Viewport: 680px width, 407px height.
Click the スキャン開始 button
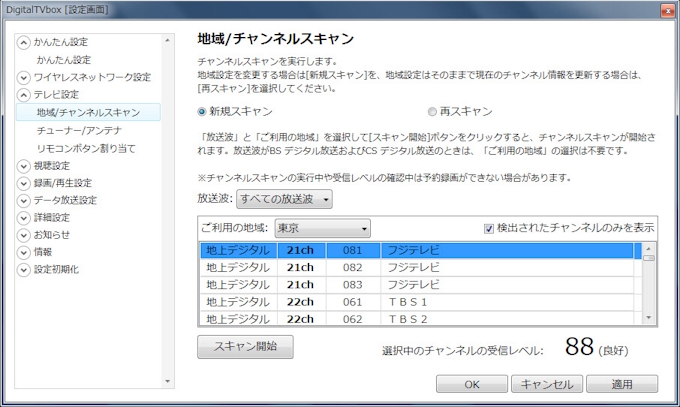pyautogui.click(x=245, y=347)
